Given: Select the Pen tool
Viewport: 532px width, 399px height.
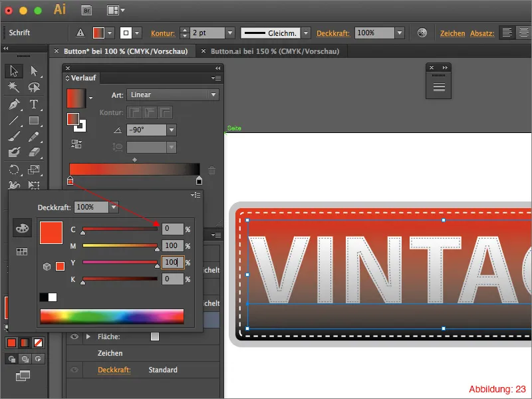Looking at the screenshot, I should pyautogui.click(x=14, y=104).
